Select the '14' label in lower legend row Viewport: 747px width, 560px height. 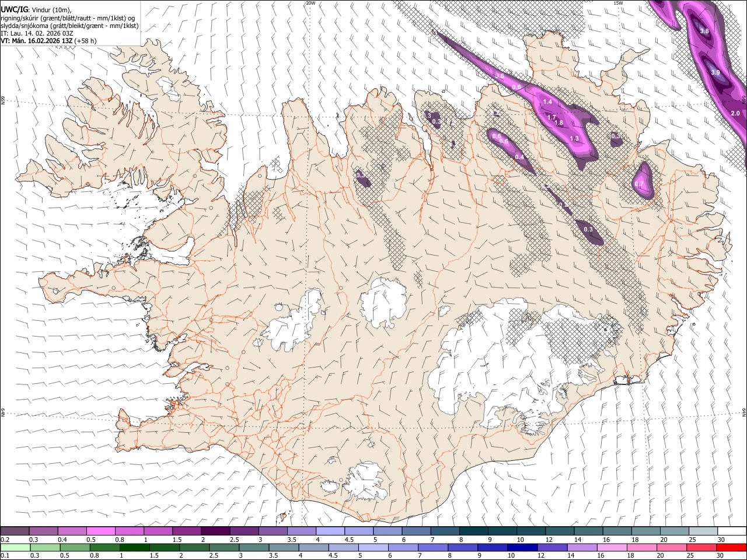click(x=571, y=555)
